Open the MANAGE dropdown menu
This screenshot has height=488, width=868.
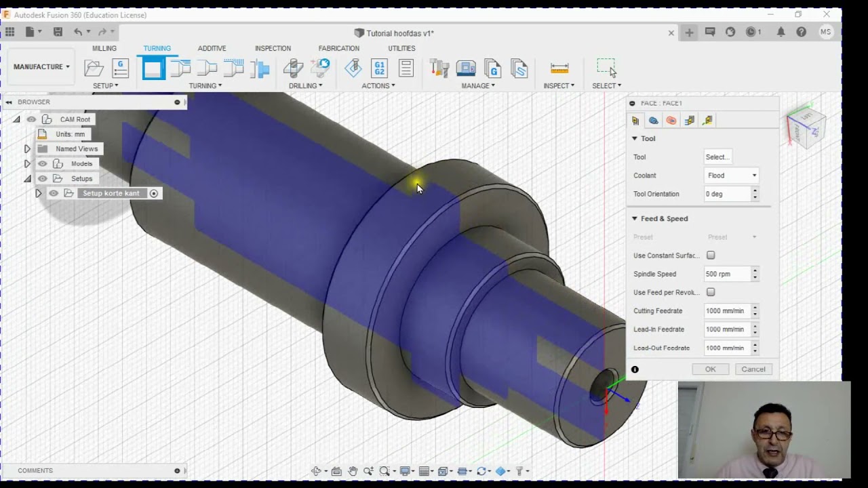[478, 86]
